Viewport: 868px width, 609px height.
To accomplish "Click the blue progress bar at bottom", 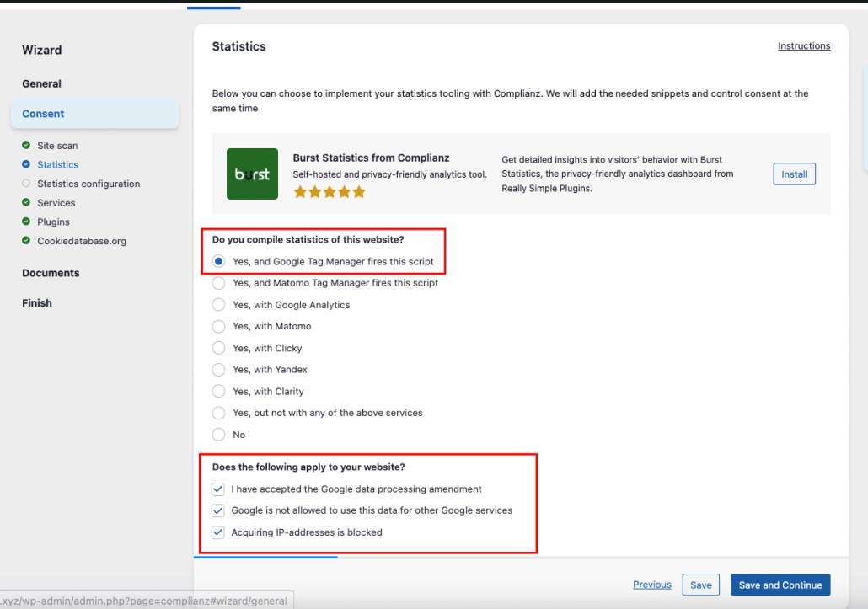I will (265, 557).
